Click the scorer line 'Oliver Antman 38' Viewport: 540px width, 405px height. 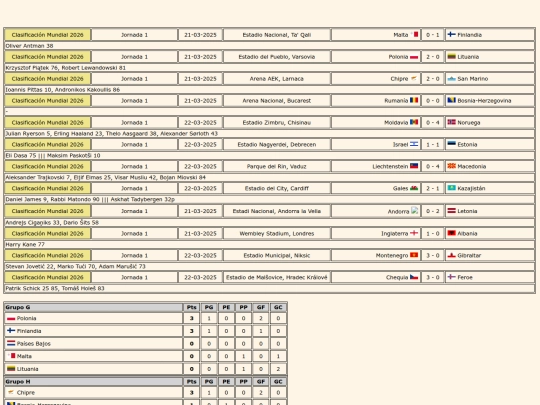[x=29, y=46]
